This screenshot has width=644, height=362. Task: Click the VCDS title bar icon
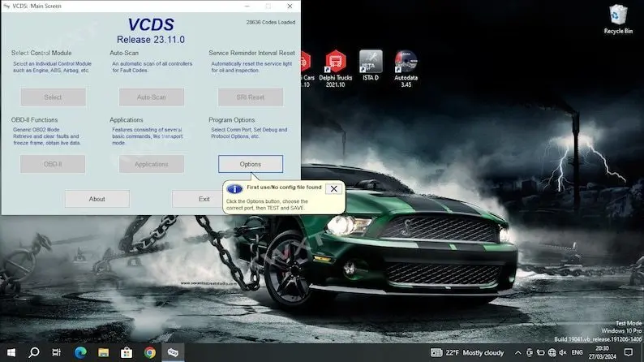6,6
